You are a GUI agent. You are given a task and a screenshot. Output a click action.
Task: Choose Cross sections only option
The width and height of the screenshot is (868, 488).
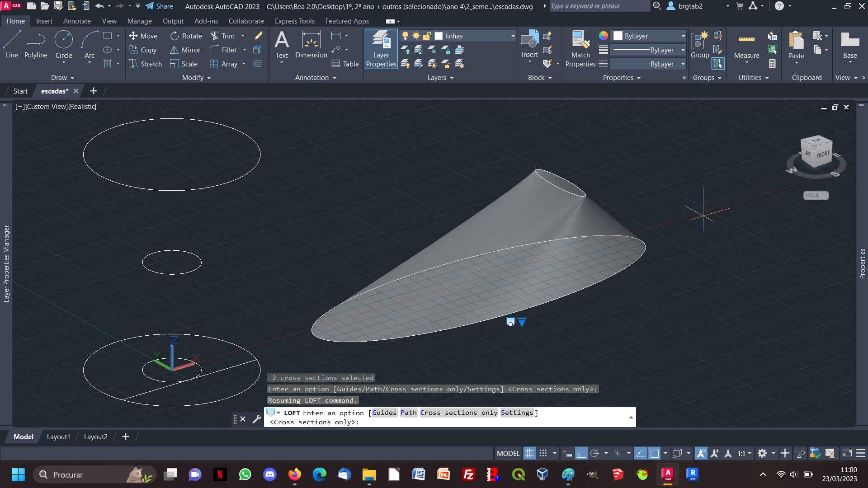[458, 413]
